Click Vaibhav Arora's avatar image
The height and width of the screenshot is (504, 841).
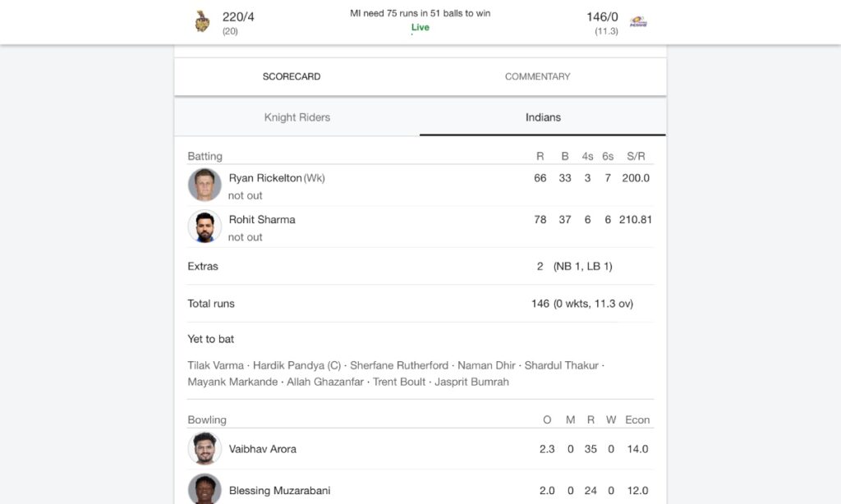pyautogui.click(x=205, y=449)
